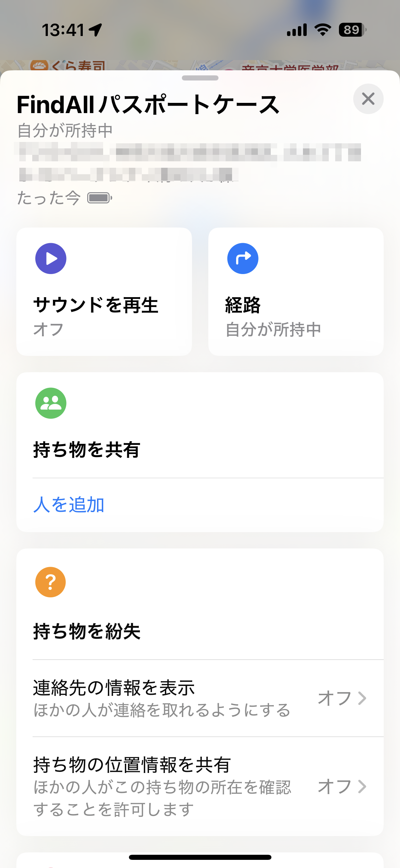This screenshot has height=868, width=400.
Task: Tap the オフ chevron for 持ち物の位置情報を共有
Action: pyautogui.click(x=362, y=786)
